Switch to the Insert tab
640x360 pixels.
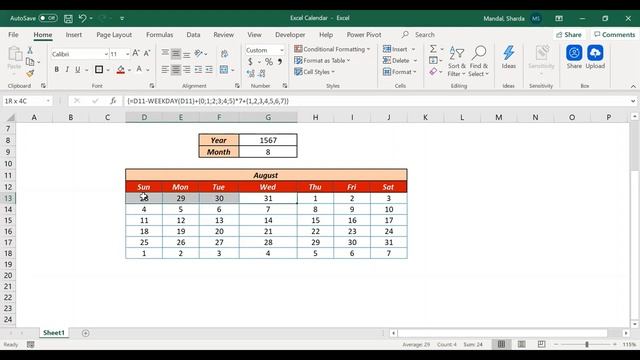[73, 35]
